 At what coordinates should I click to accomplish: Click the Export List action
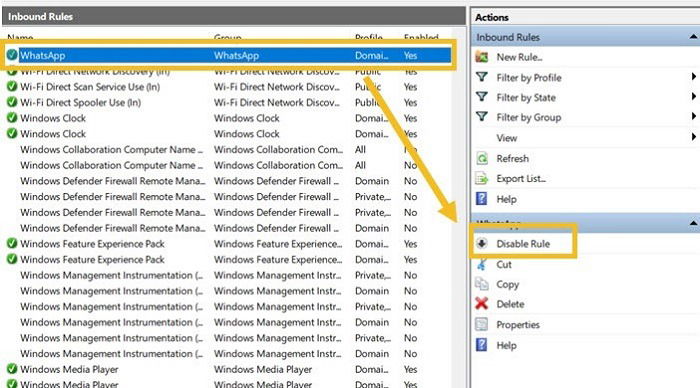coord(521,179)
